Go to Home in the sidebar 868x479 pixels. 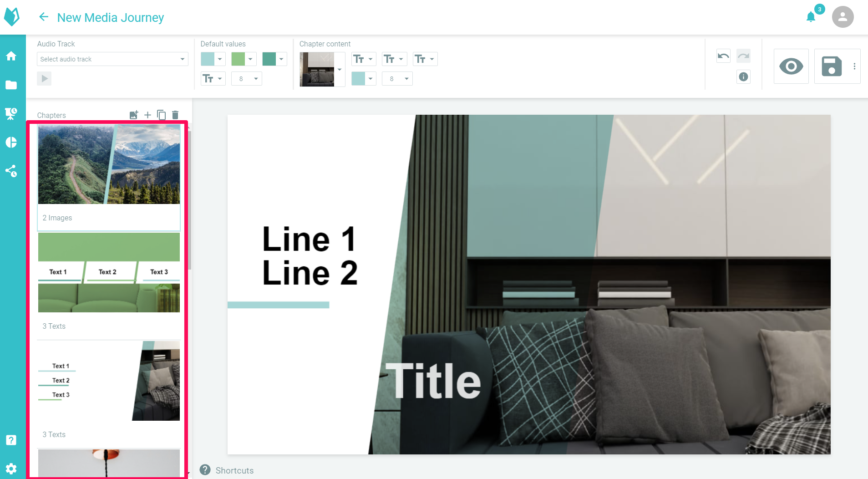click(x=11, y=56)
